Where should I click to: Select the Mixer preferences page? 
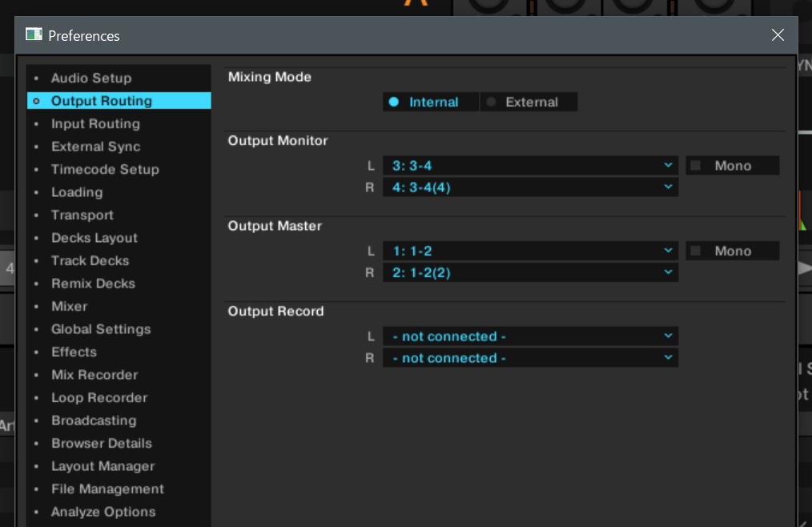(x=70, y=307)
